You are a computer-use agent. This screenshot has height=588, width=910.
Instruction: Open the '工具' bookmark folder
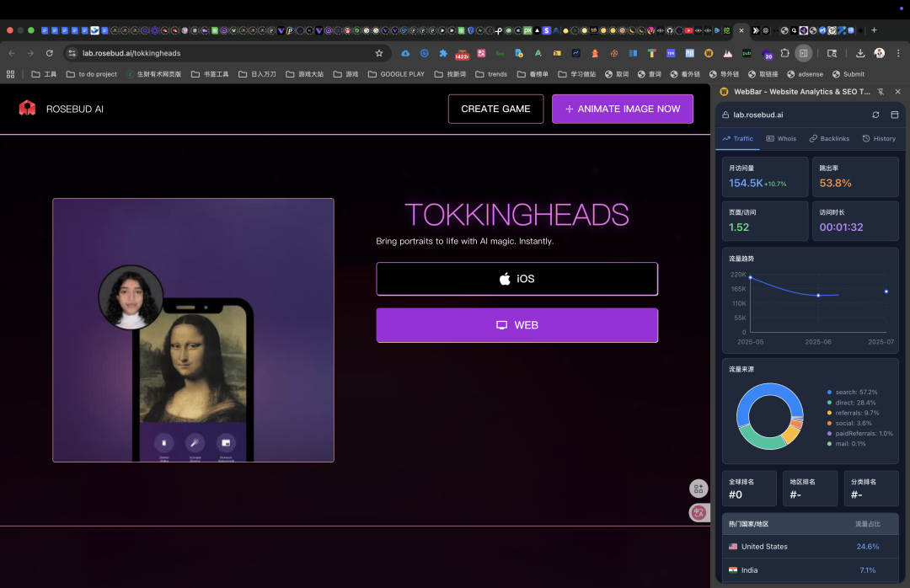pyautogui.click(x=44, y=74)
